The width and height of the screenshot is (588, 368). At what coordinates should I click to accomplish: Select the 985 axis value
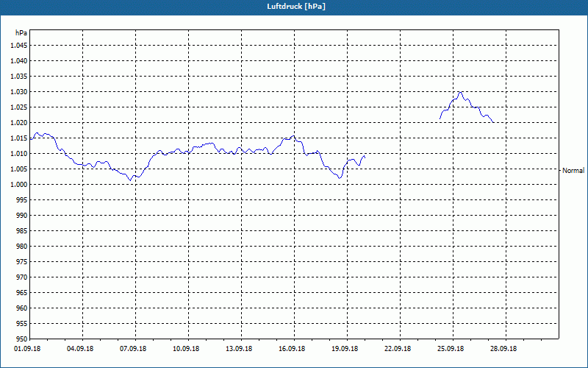22,231
